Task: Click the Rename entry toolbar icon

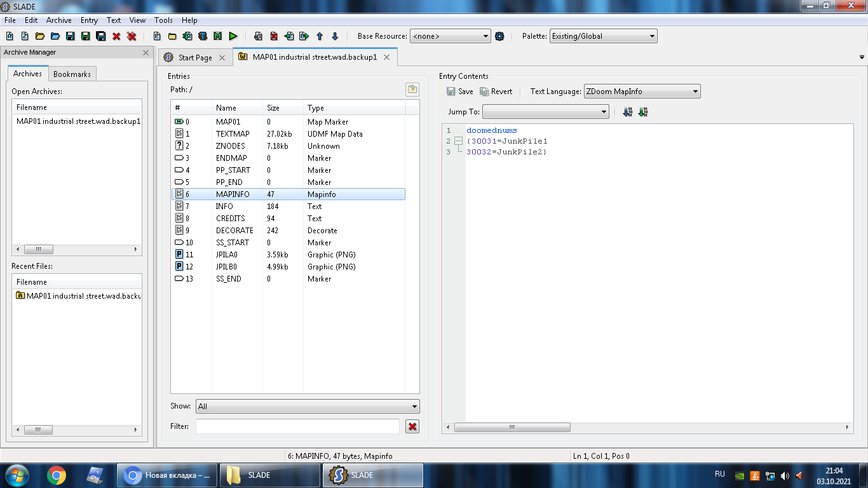Action: point(258,36)
